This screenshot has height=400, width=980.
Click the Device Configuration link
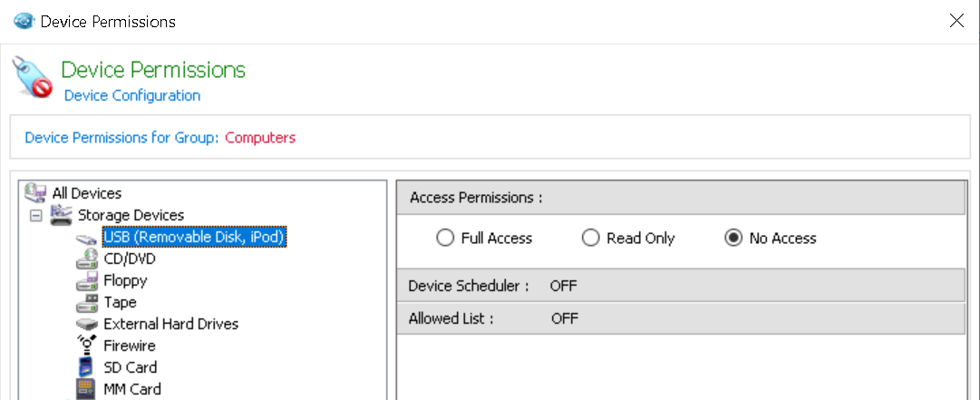coord(132,95)
